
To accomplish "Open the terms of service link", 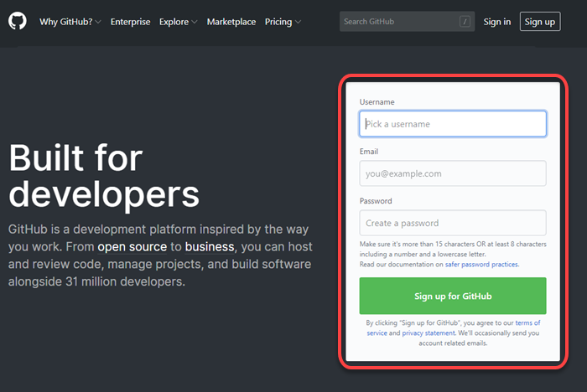I will coord(527,322).
